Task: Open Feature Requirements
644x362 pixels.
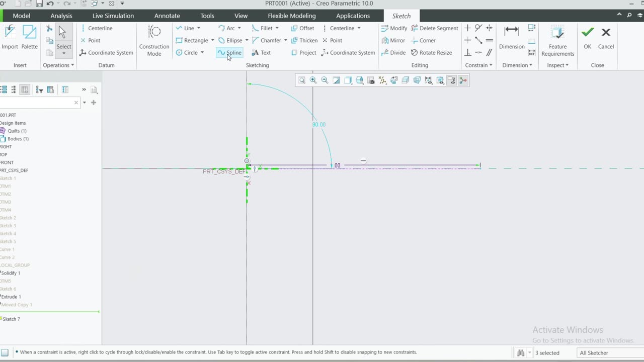Action: click(x=557, y=40)
